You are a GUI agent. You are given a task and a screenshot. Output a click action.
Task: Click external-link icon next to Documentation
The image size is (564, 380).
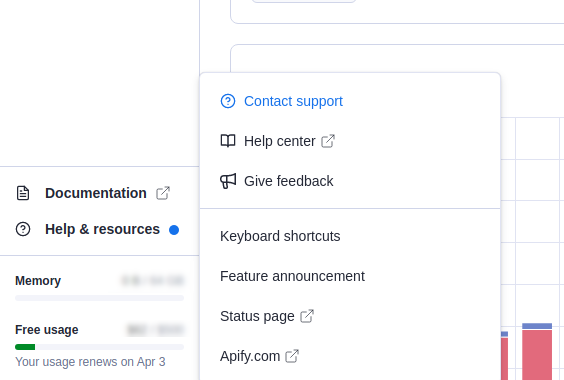163,193
